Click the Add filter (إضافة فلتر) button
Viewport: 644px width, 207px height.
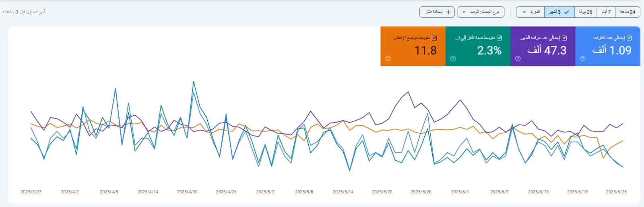point(437,12)
